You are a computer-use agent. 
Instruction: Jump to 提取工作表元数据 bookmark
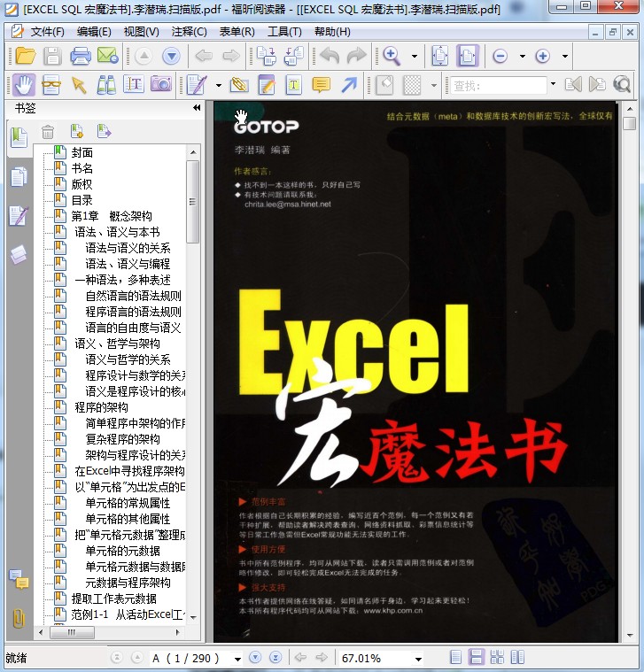[113, 599]
